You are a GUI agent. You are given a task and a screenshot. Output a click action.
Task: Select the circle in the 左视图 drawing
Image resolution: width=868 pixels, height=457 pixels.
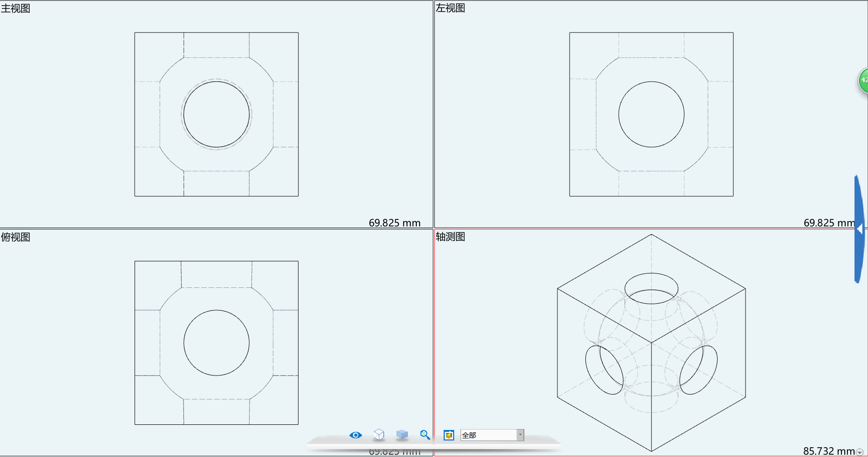click(x=651, y=114)
